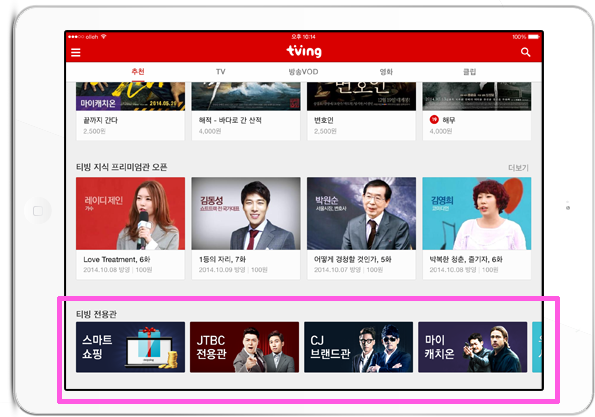The image size is (595, 417).
Task: Click 변호인 title text
Action: (324, 120)
